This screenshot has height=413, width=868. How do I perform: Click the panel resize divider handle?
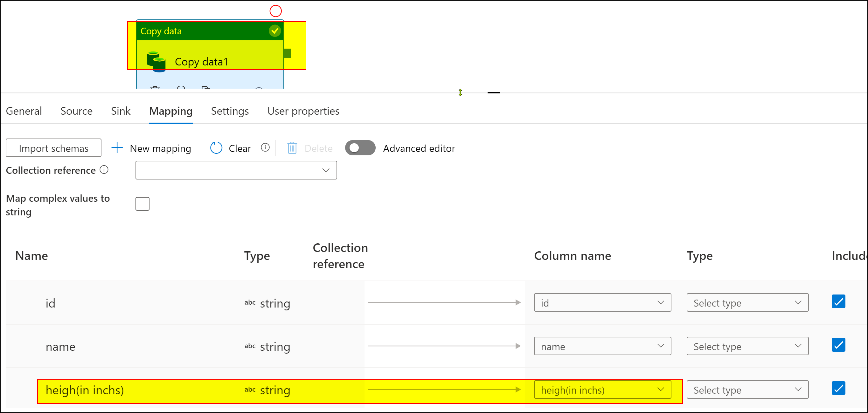[x=493, y=92]
